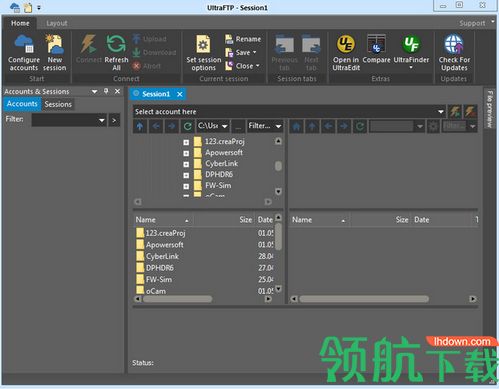Switch to Layout ribbon tab
This screenshot has width=499, height=389.
[57, 23]
